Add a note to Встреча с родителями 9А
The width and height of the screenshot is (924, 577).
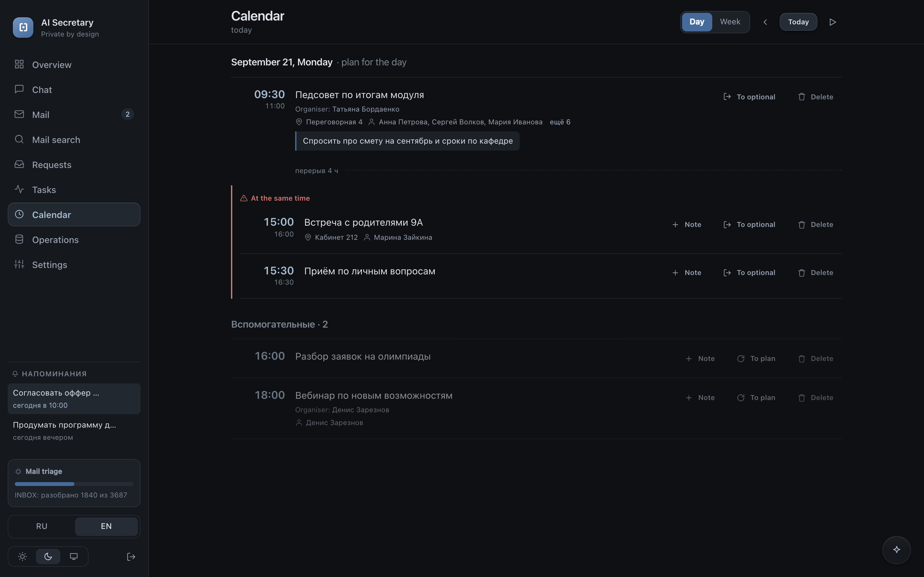point(687,224)
